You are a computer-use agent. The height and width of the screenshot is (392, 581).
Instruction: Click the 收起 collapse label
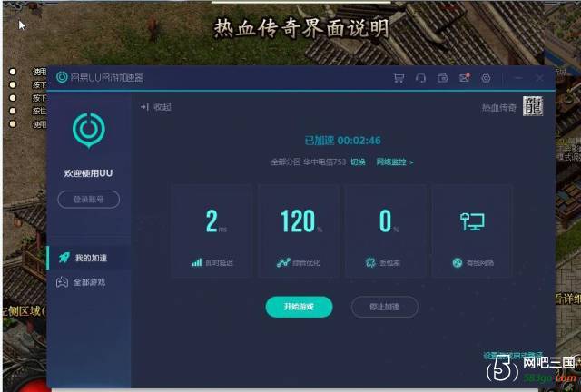(x=162, y=107)
